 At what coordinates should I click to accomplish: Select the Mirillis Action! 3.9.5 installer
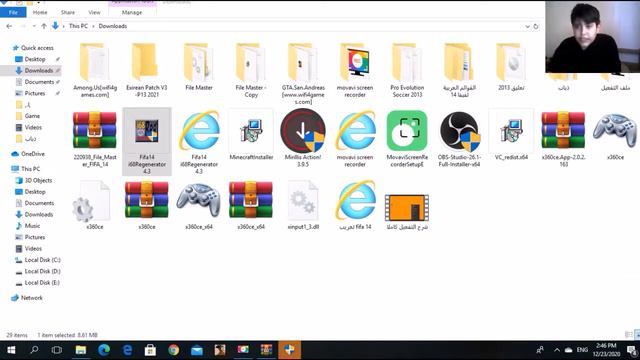pyautogui.click(x=303, y=139)
